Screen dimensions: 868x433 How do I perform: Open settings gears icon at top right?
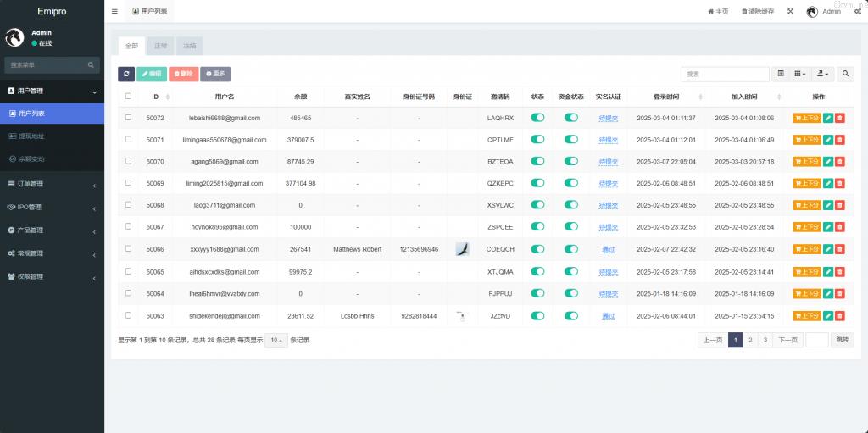point(857,11)
